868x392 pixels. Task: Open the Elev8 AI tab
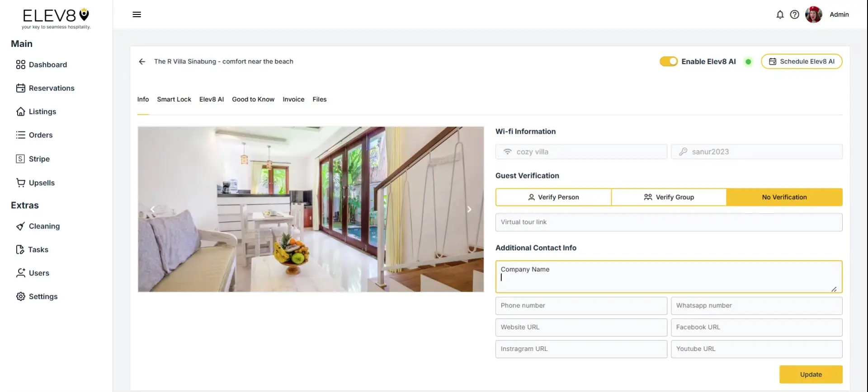click(x=212, y=99)
